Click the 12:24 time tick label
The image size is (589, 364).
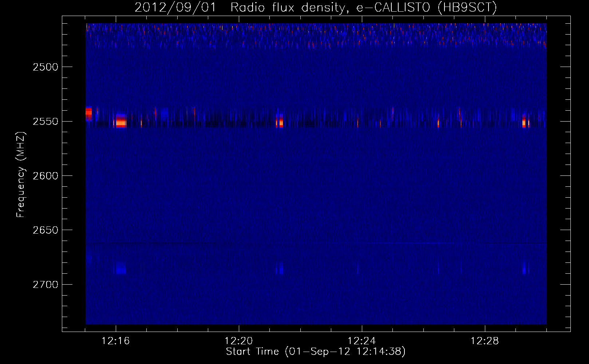click(362, 341)
